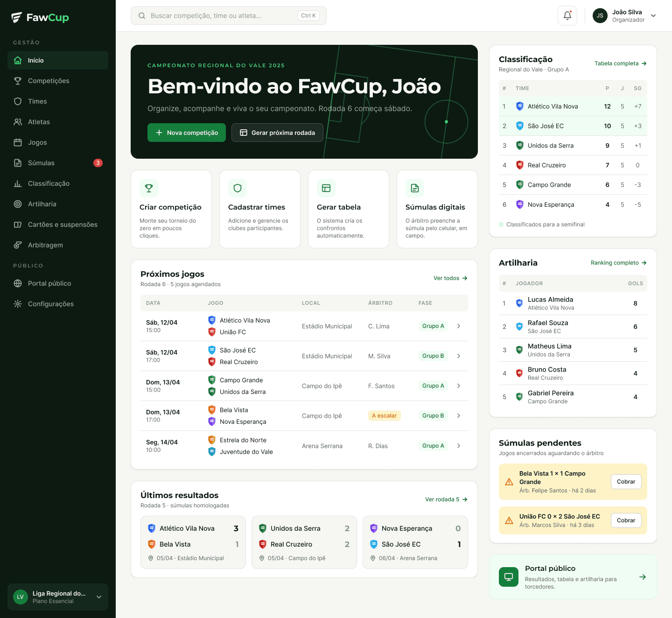
Task: Click the LV league avatar
Action: (21, 597)
